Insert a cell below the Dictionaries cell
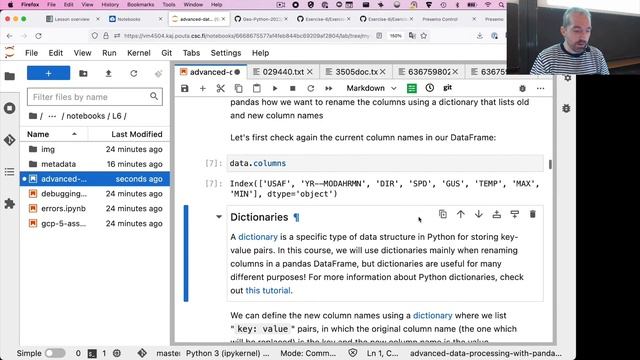 click(515, 214)
